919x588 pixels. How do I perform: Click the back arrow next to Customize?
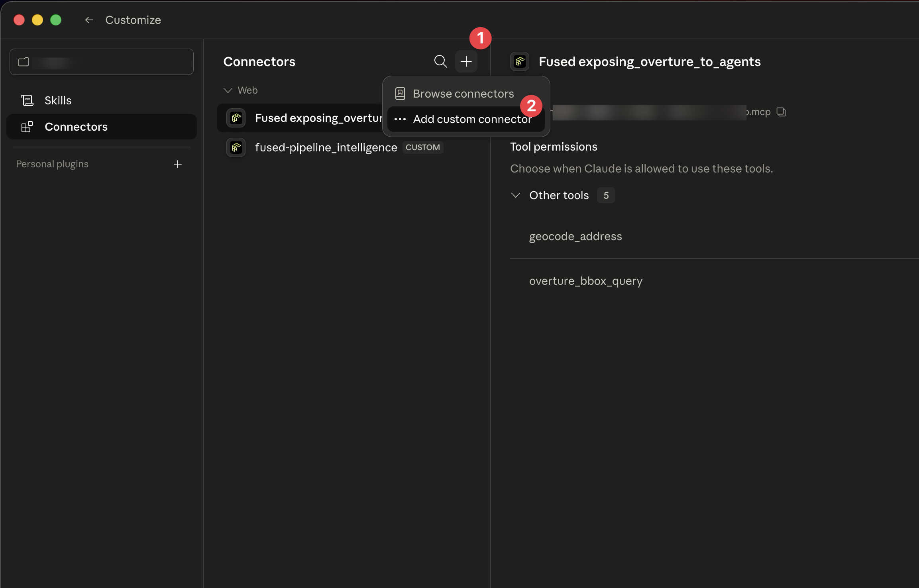coord(89,20)
